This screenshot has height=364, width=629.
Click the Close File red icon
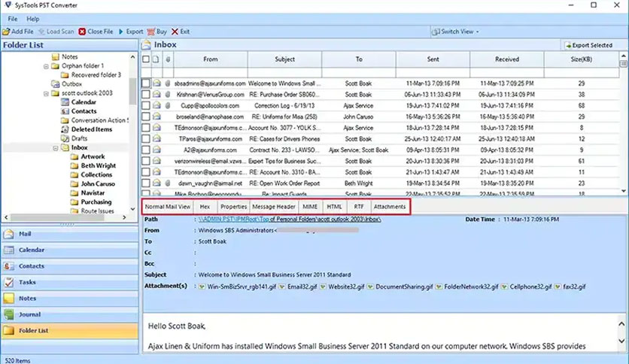pyautogui.click(x=82, y=32)
